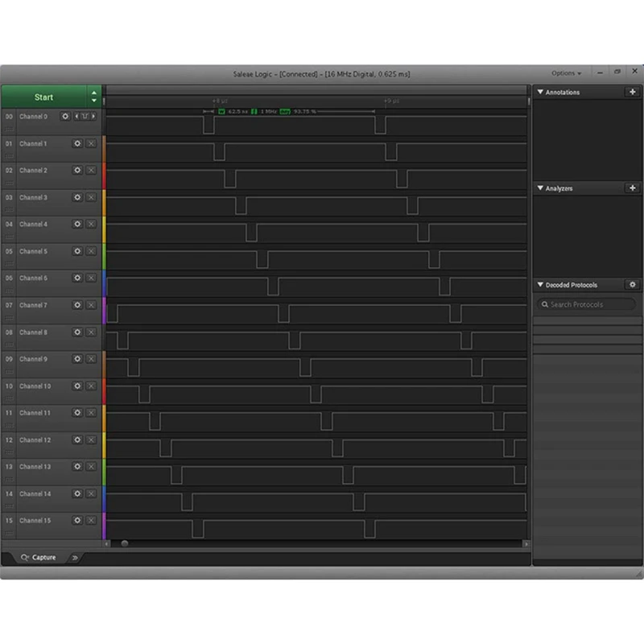Remove Channel 6 with its X button
This screenshot has height=644, width=644.
click(91, 278)
